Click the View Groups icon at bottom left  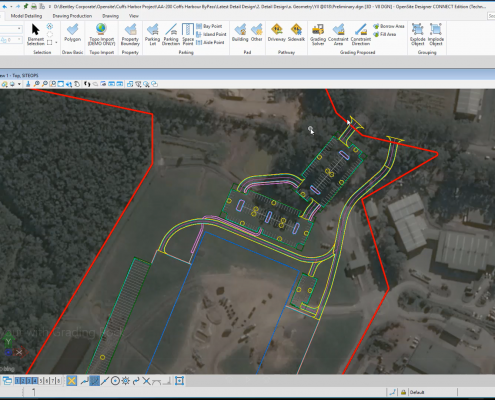(x=7, y=381)
